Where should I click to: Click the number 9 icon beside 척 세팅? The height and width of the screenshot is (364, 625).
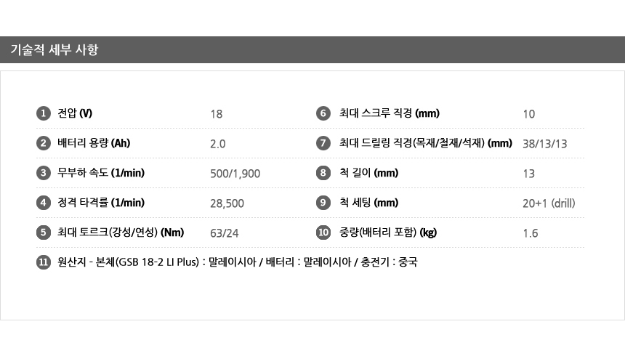tap(324, 203)
